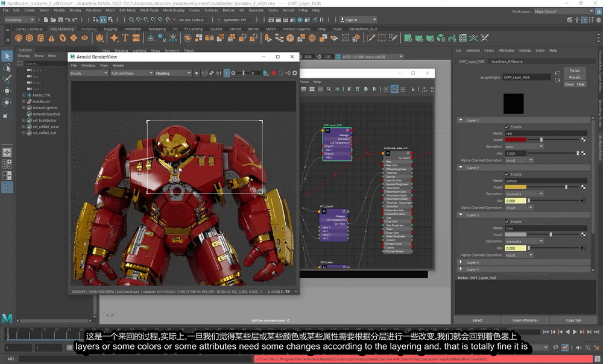The height and width of the screenshot is (364, 603).
Task: Click the Presets button
Action: [575, 77]
